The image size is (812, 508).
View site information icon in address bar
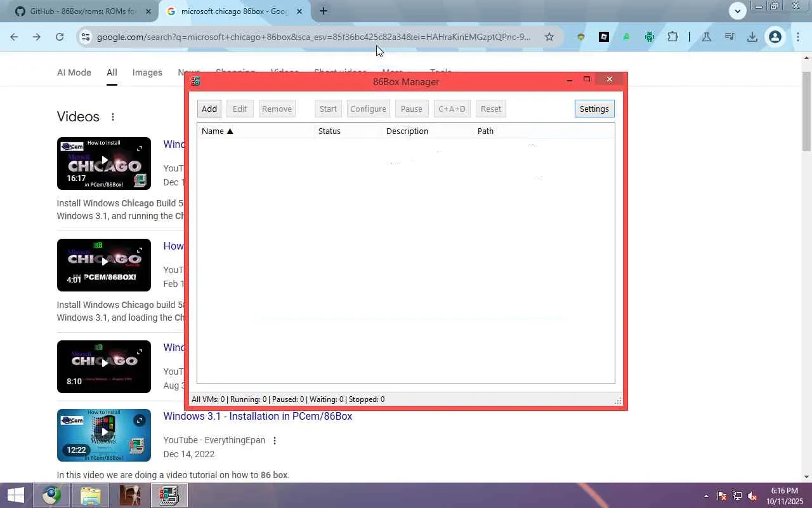click(86, 37)
